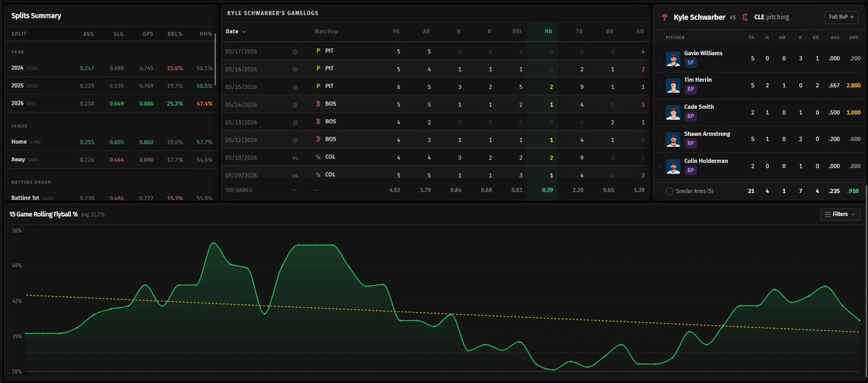Open Cade Smith's headshot photo

coord(673,112)
